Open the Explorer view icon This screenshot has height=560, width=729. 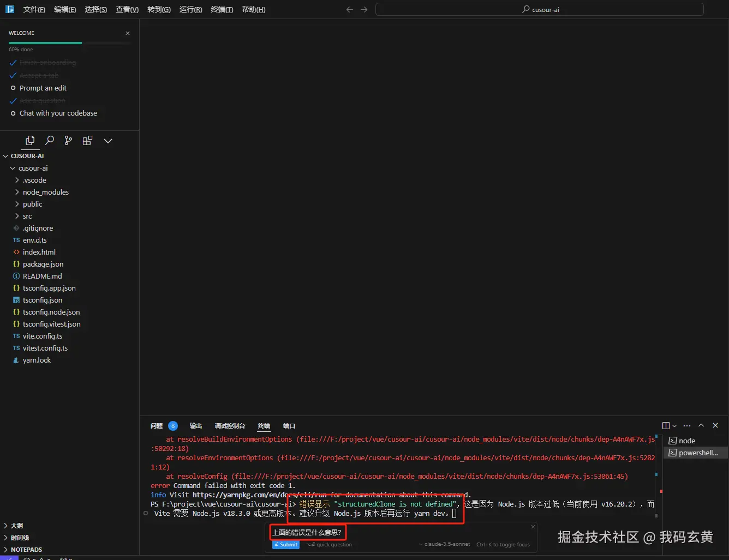[x=30, y=141]
